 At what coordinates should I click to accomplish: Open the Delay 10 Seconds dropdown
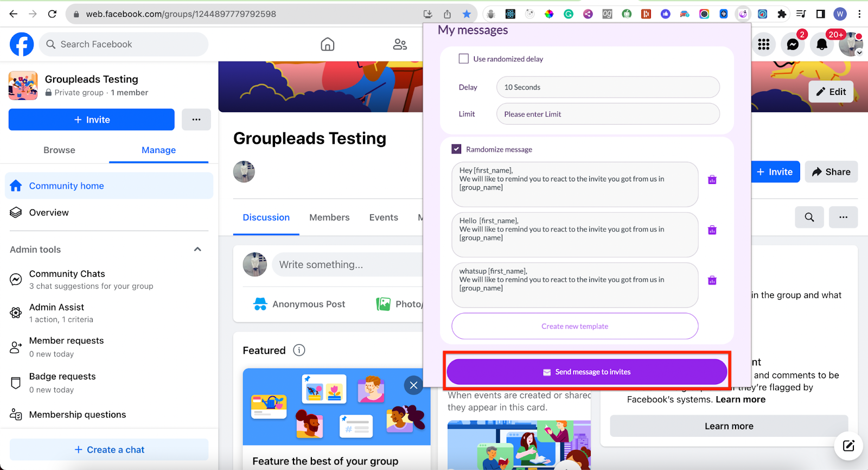(608, 87)
